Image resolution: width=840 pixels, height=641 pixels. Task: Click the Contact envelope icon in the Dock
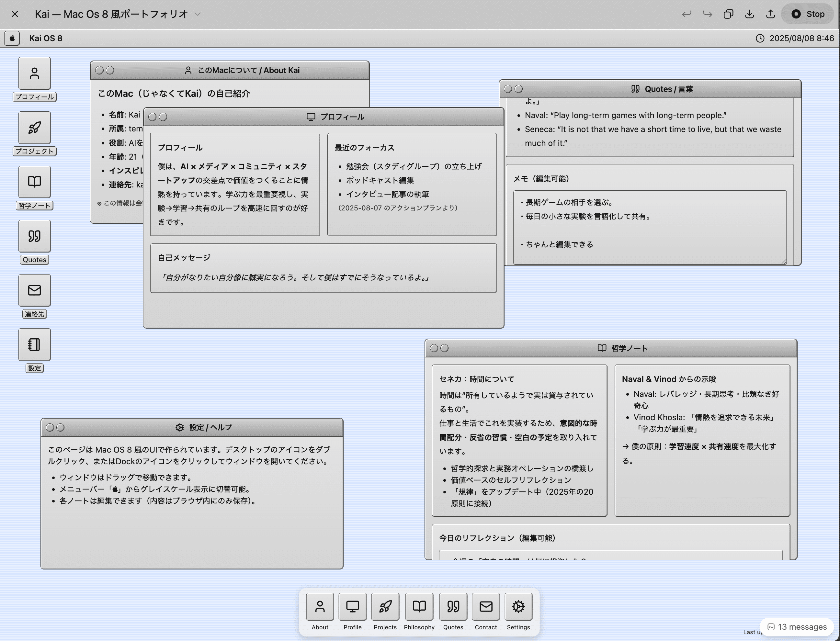tap(485, 606)
